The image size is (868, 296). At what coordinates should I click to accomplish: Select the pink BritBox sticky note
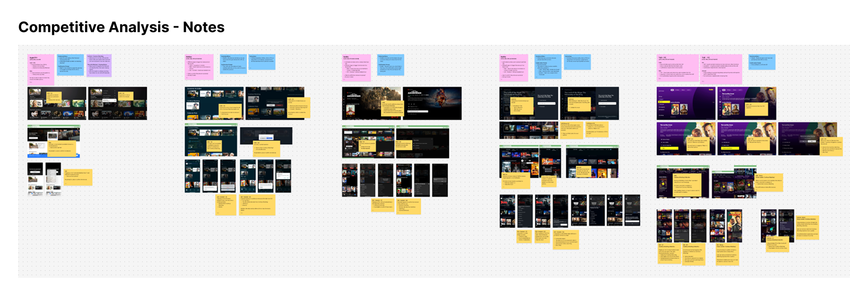[199, 67]
